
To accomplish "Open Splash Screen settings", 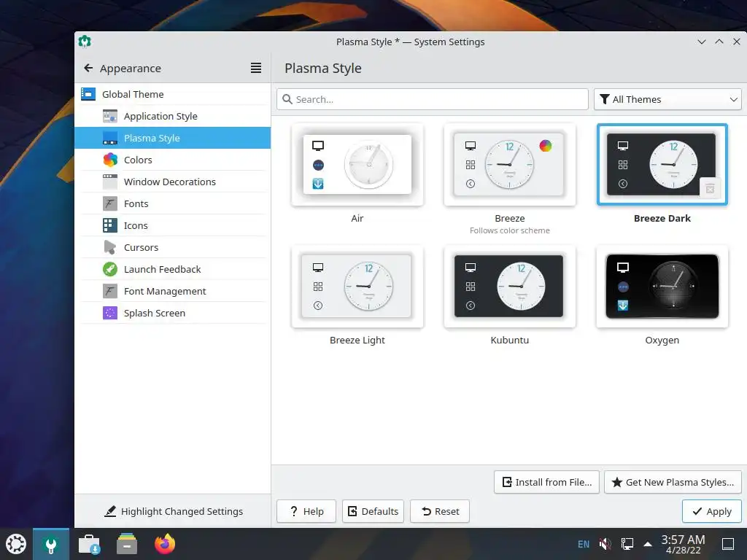I will click(172, 314).
